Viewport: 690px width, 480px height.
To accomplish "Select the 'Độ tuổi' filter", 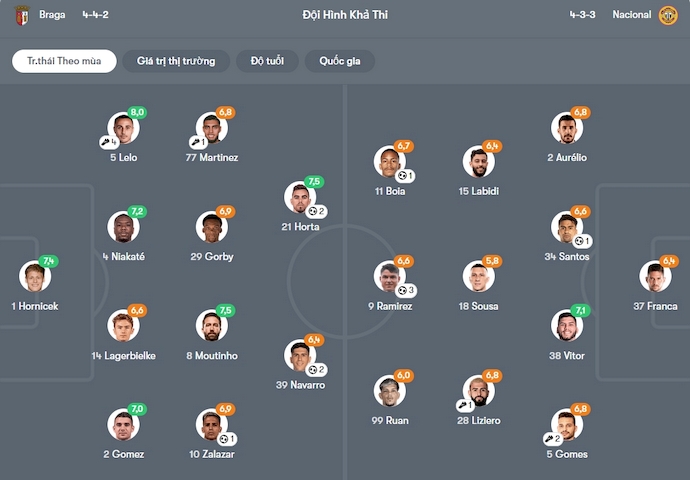I will 267,61.
